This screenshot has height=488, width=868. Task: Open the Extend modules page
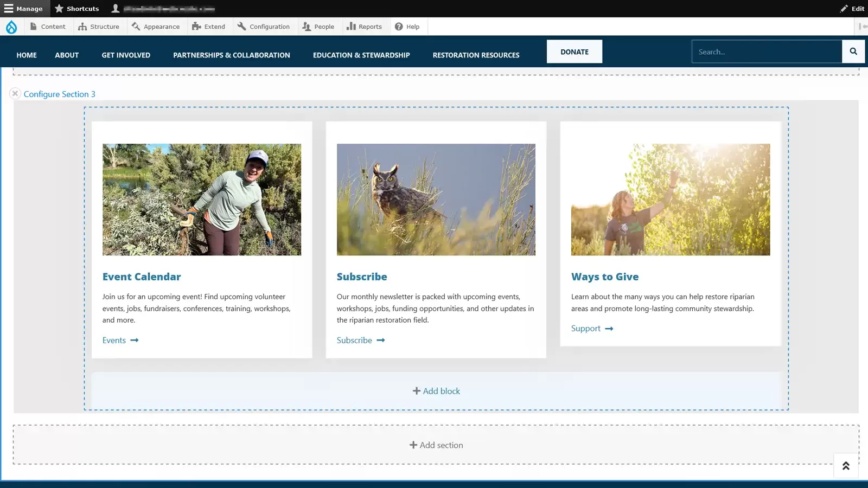(209, 27)
